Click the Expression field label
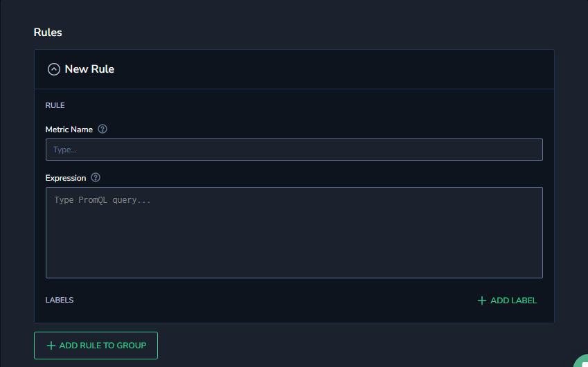588x367 pixels. coord(66,178)
